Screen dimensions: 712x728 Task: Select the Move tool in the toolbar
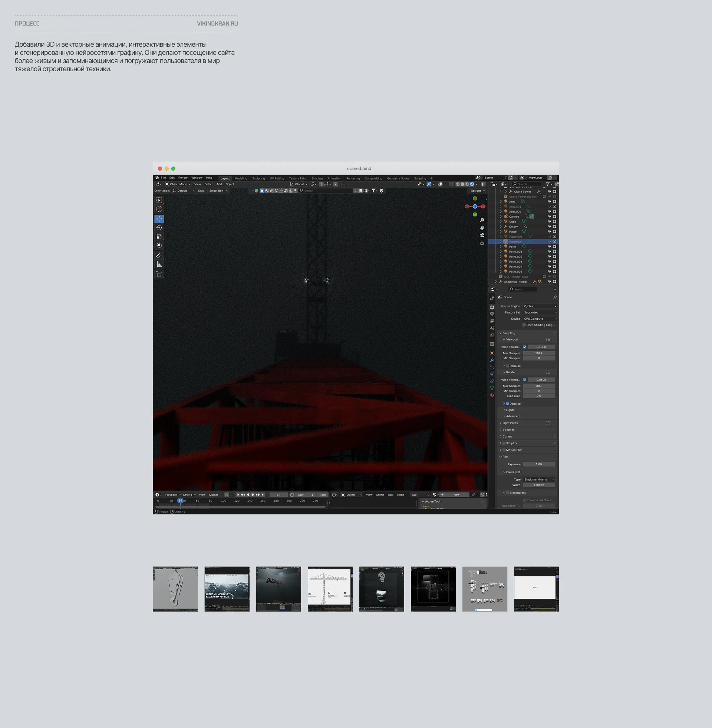159,219
